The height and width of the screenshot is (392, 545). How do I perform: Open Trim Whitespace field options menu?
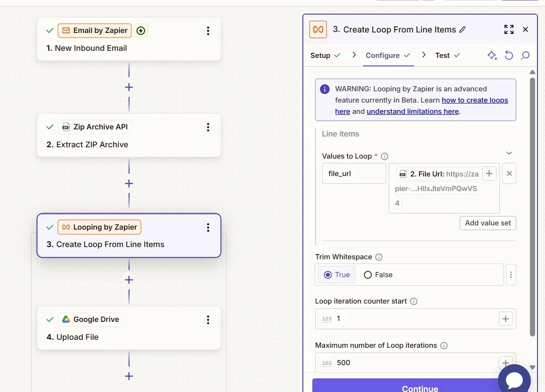click(511, 275)
